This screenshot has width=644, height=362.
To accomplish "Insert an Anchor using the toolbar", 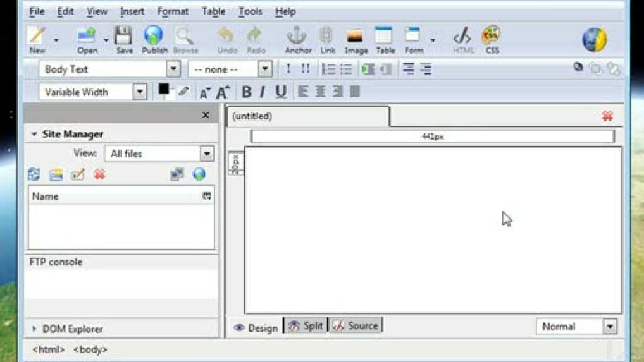I will [297, 39].
